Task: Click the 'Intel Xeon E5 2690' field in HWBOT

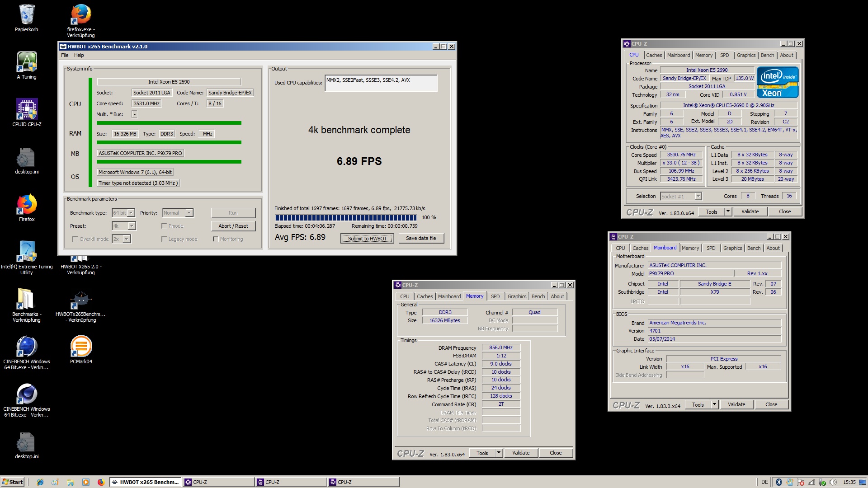Action: coord(169,82)
